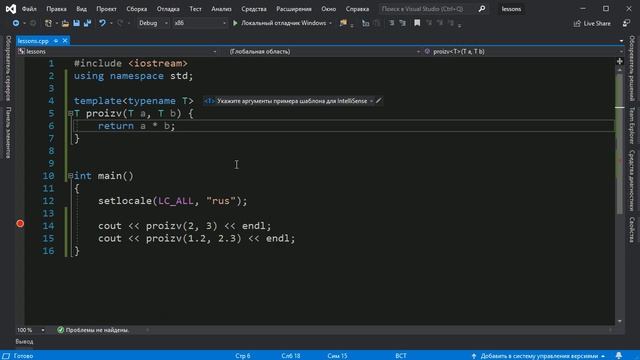Open the Вид menu
This screenshot has height=360, width=640.
81,9
